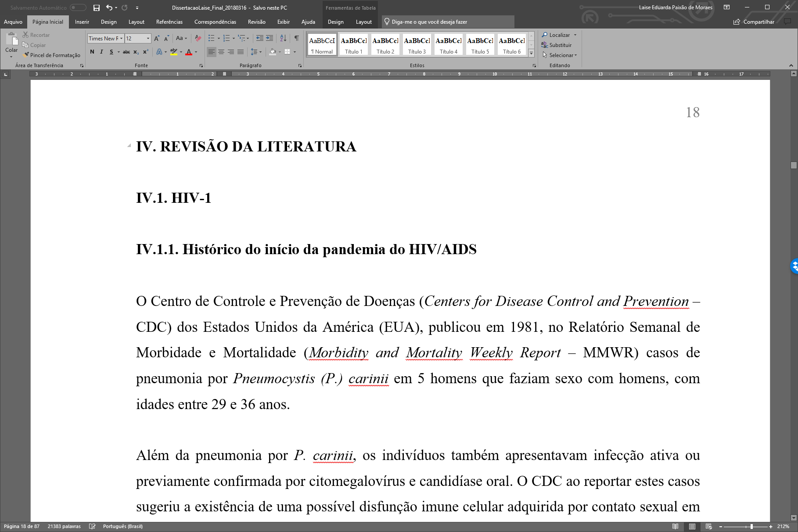The image size is (798, 532).
Task: Shrink font size with the smaller A icon
Action: coord(166,38)
